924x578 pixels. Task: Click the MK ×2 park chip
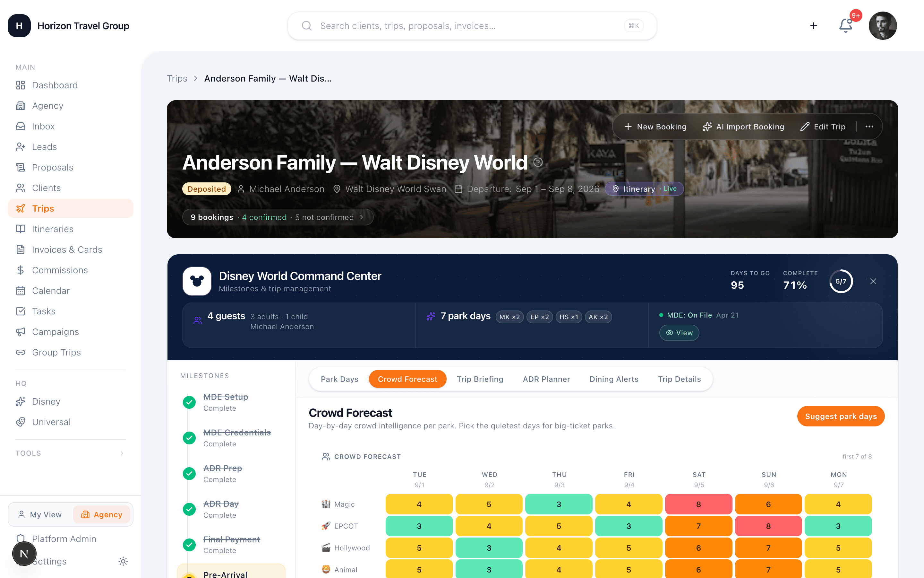(x=509, y=317)
